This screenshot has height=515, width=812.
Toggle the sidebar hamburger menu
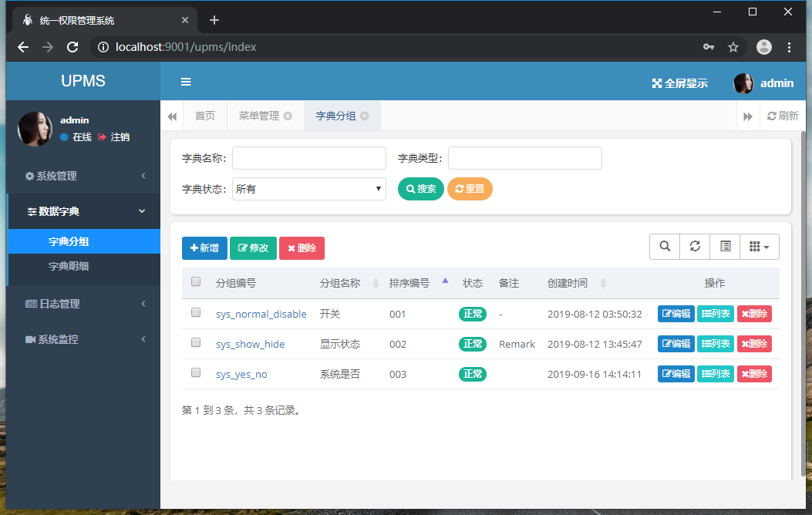point(186,82)
